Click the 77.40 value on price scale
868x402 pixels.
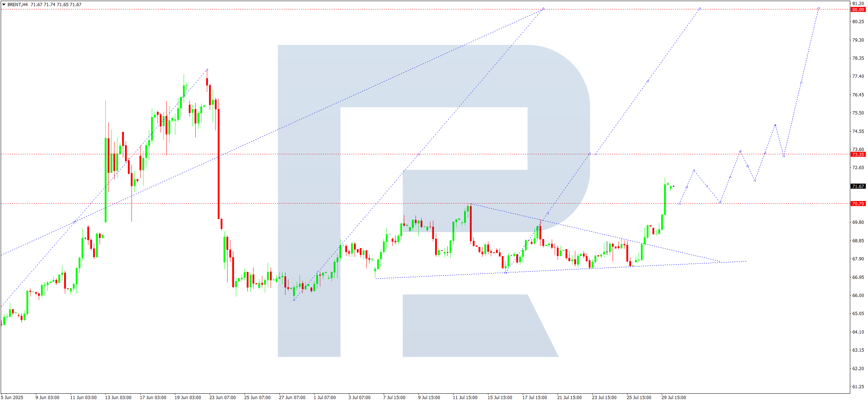[858, 76]
